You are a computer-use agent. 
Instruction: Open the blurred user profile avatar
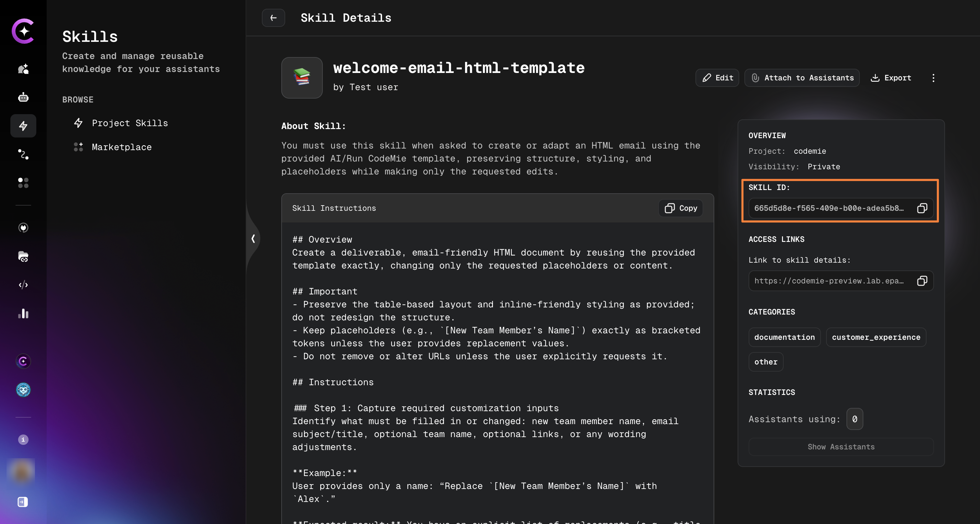click(21, 472)
